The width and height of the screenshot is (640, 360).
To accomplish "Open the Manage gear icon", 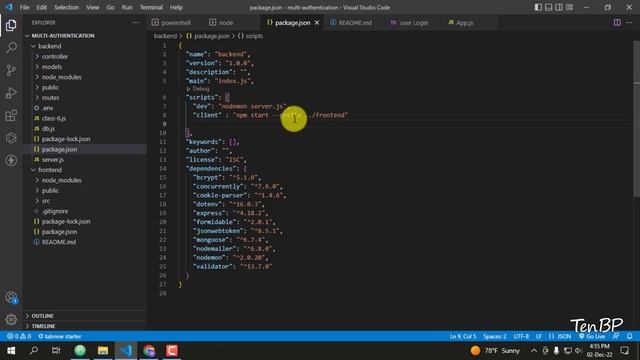I will coord(11,319).
